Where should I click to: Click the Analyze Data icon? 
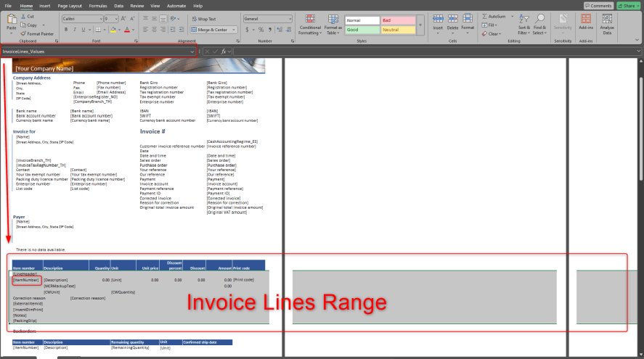pyautogui.click(x=607, y=24)
